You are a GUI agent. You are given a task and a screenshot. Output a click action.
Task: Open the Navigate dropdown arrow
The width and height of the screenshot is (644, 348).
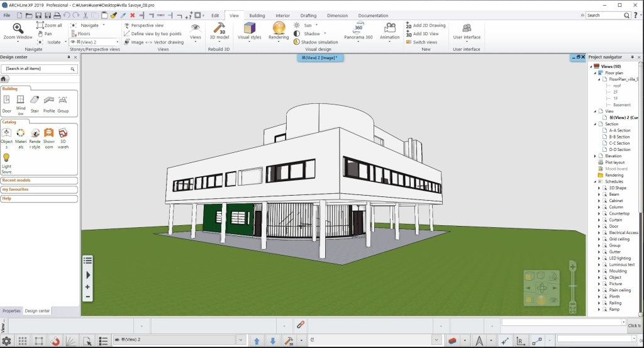(104, 25)
